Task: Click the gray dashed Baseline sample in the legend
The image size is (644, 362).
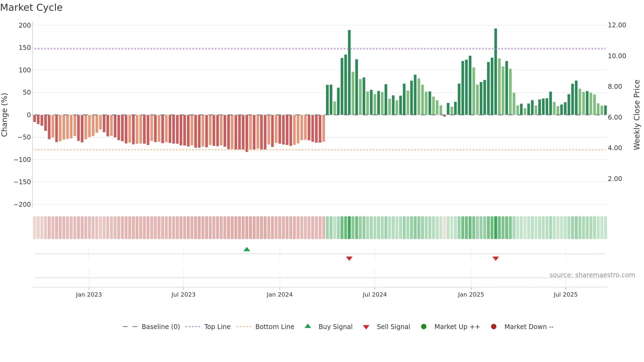Action: [130, 327]
